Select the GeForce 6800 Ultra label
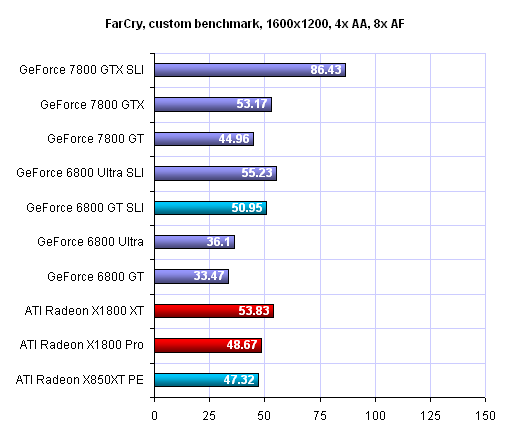Screen dimensions: 511x441 tap(90, 242)
